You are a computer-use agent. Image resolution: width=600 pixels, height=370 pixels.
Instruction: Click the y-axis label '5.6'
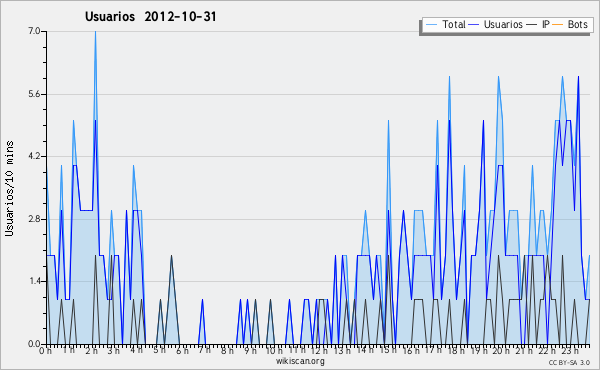(34, 94)
